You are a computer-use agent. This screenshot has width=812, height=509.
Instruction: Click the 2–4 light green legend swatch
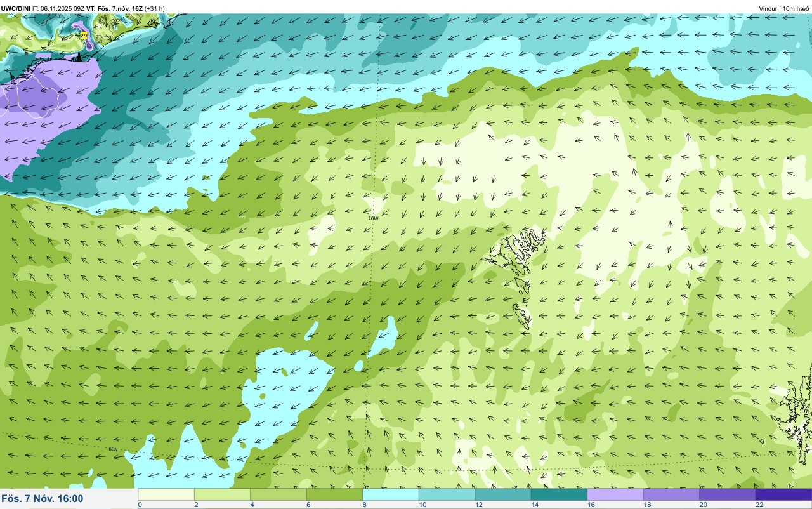tap(222, 494)
